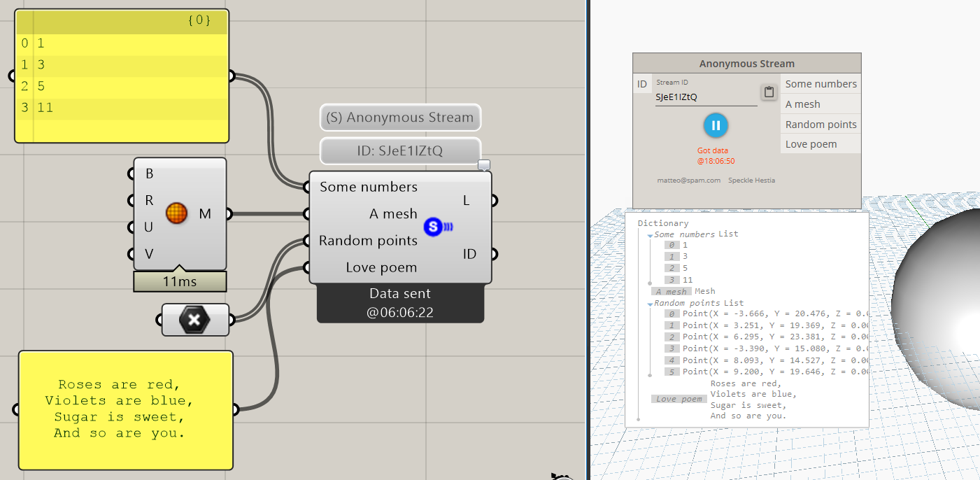Click the ID: SJeE1IZtQ label
The width and height of the screenshot is (980, 480).
401,150
